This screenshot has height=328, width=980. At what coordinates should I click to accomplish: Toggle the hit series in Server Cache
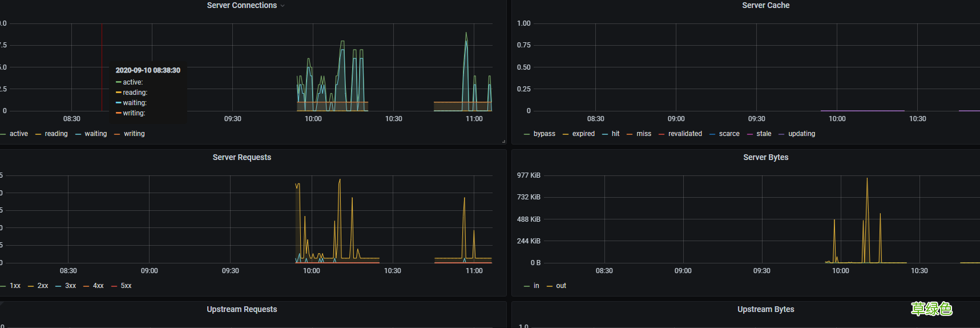pyautogui.click(x=615, y=134)
